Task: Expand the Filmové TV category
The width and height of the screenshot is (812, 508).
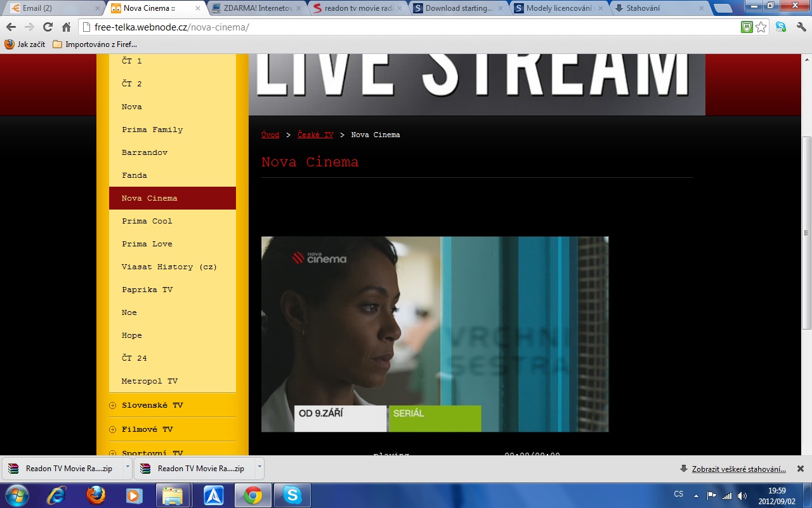Action: [173, 429]
